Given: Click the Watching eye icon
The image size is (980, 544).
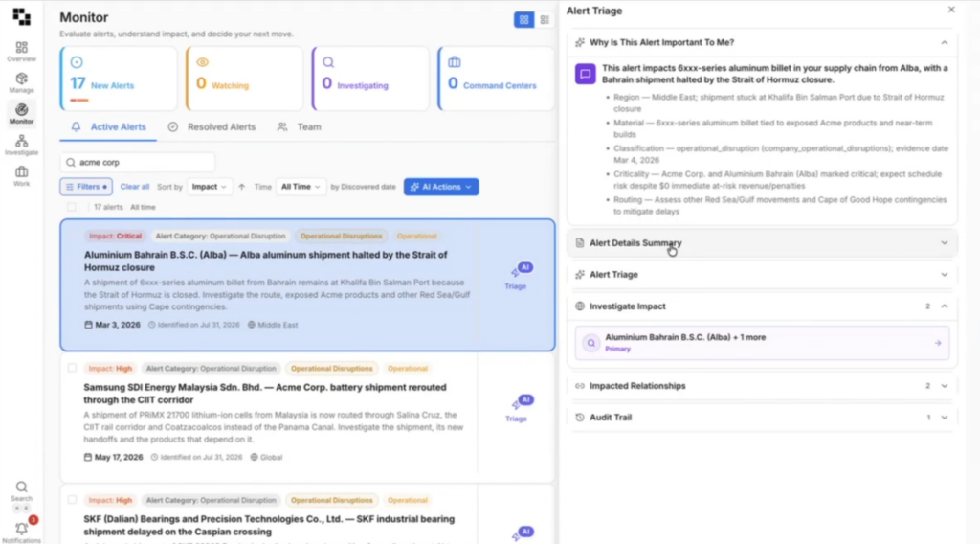Looking at the screenshot, I should pos(203,62).
